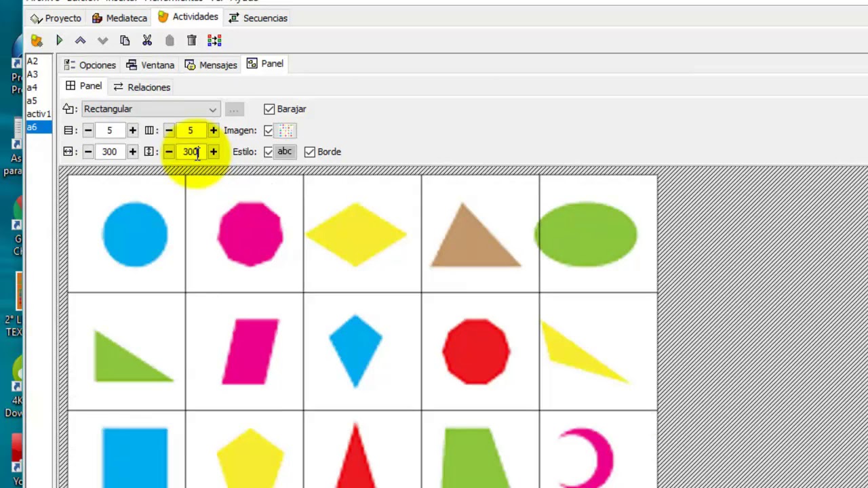Click the yellow pentagon cell
This screenshot has height=488, width=868.
[245, 449]
